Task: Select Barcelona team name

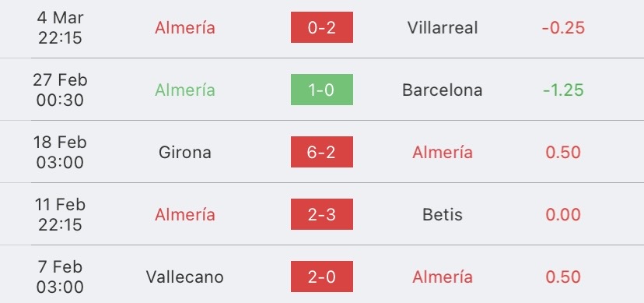Action: click(443, 90)
